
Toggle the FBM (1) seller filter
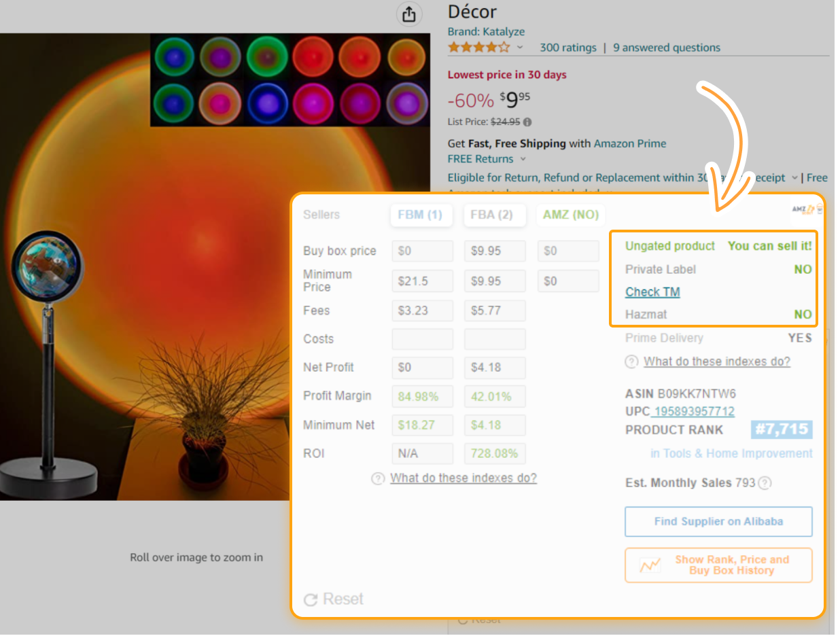421,215
